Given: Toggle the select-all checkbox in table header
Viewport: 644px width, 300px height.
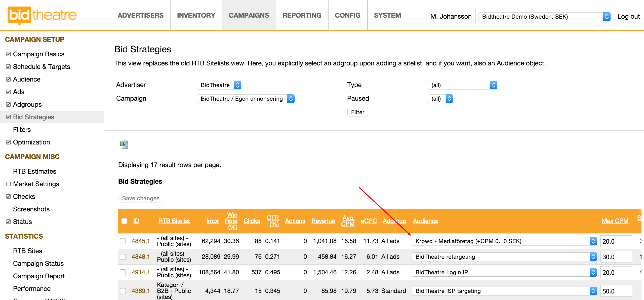Looking at the screenshot, I should click(124, 221).
